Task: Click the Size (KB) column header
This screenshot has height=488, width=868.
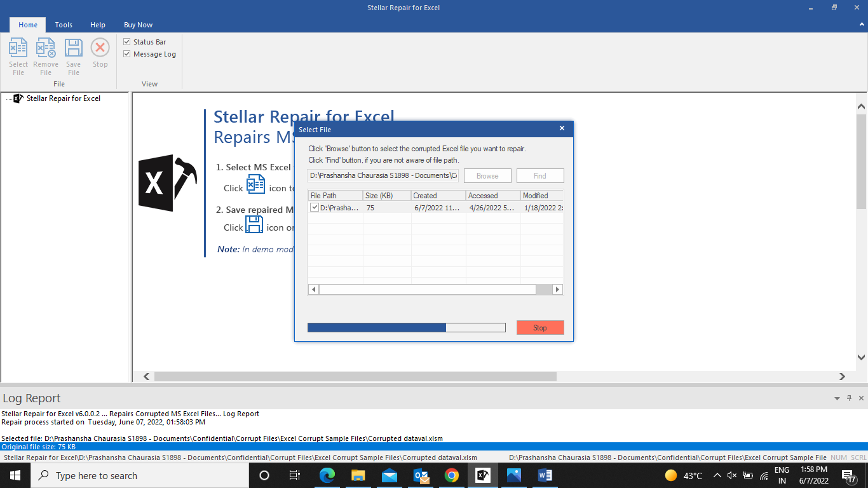Action: [387, 195]
